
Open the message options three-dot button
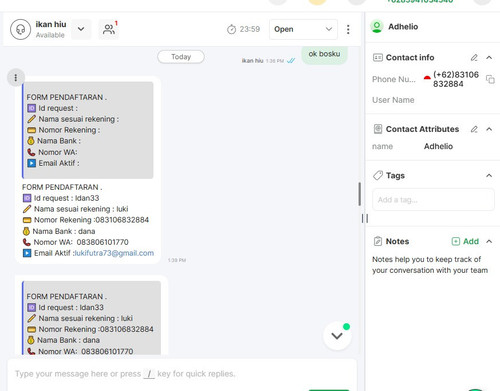tap(15, 78)
